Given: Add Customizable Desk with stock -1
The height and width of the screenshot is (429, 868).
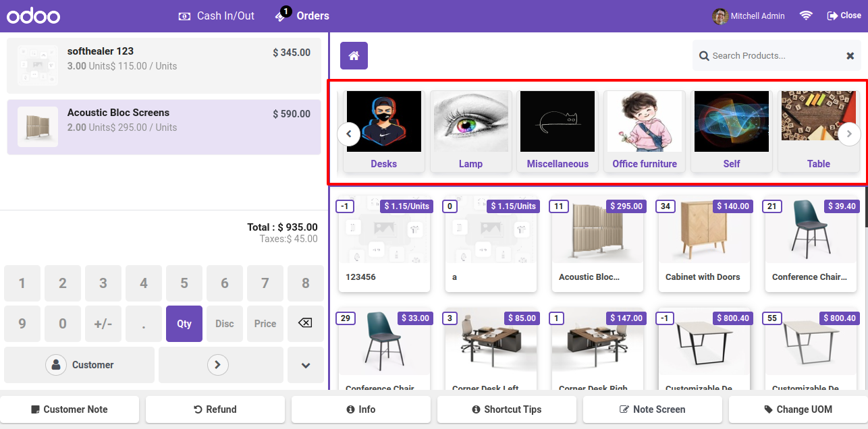Looking at the screenshot, I should [x=704, y=349].
